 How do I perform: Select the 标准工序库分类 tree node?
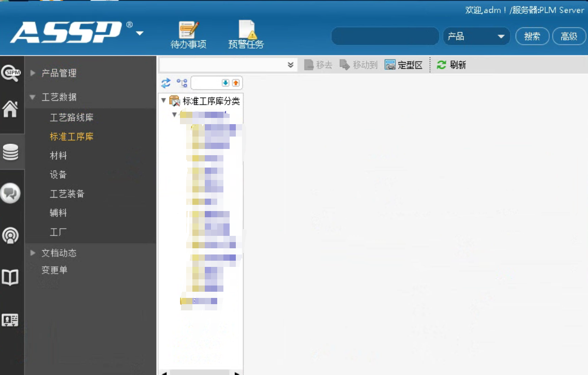[211, 101]
